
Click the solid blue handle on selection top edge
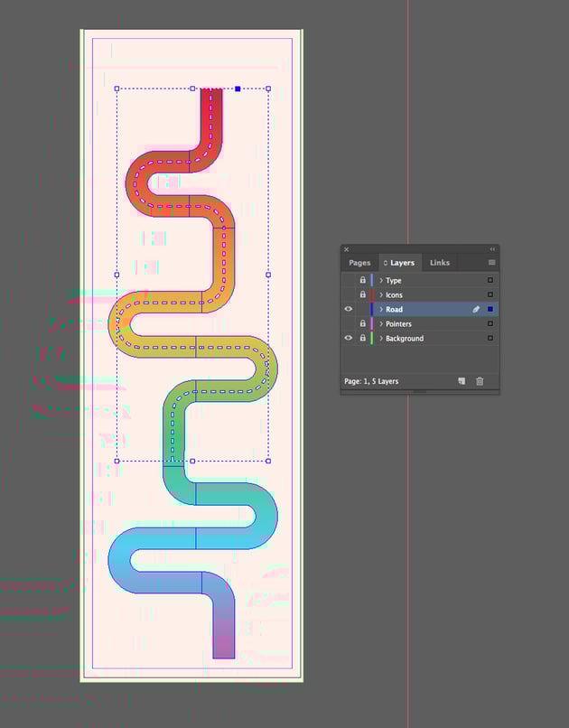pos(238,89)
